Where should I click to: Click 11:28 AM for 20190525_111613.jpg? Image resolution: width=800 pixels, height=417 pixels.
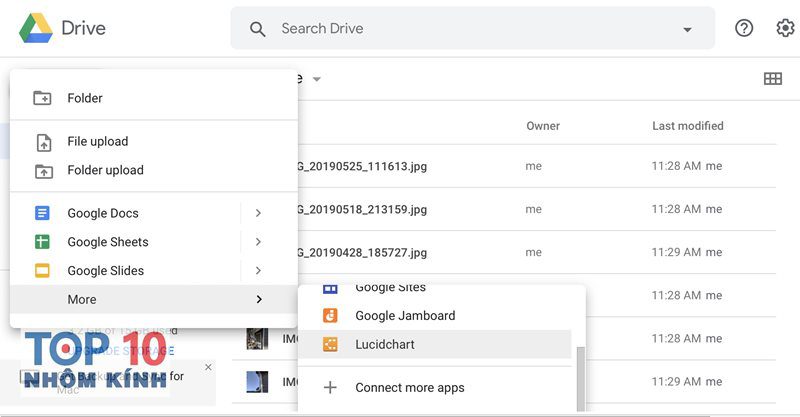676,166
